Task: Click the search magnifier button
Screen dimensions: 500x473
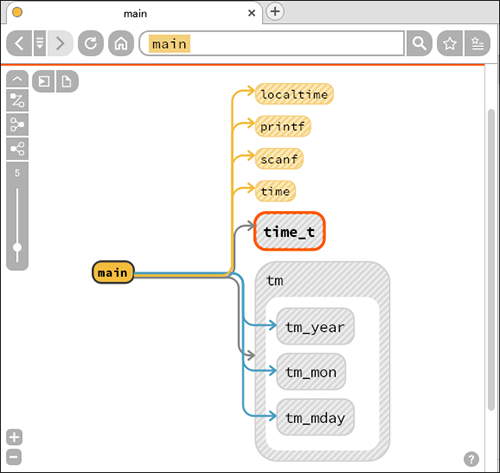Action: click(x=419, y=43)
